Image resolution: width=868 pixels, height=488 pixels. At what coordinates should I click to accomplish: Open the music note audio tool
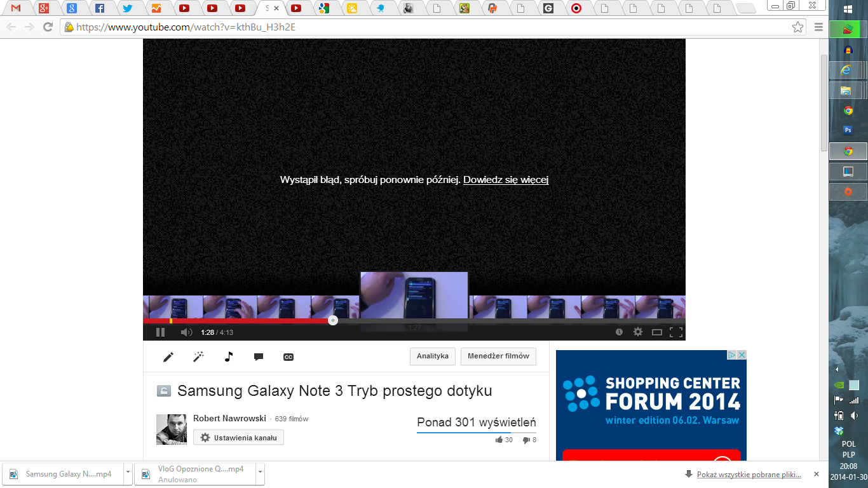(229, 357)
